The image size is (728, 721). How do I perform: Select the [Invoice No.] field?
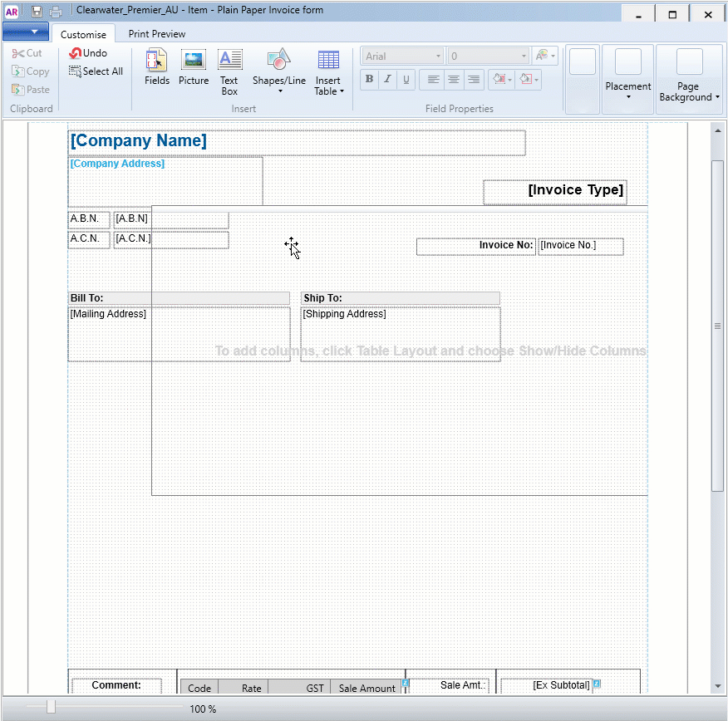coord(581,247)
